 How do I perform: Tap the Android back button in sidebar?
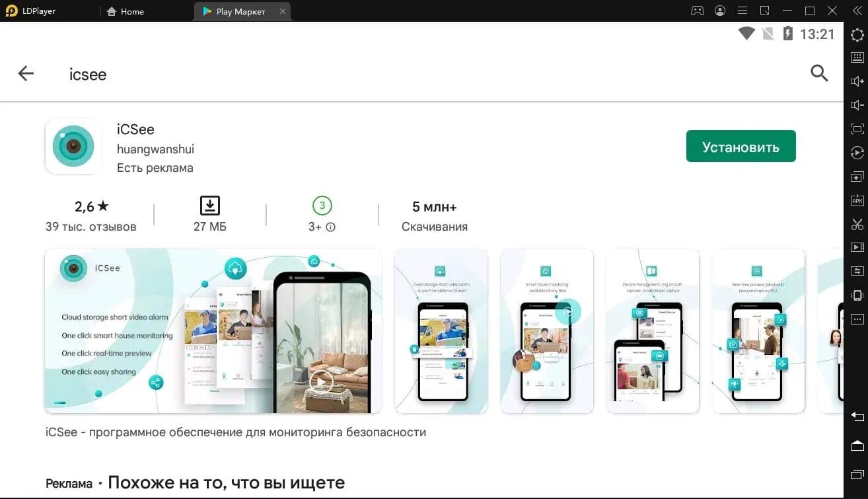[857, 416]
